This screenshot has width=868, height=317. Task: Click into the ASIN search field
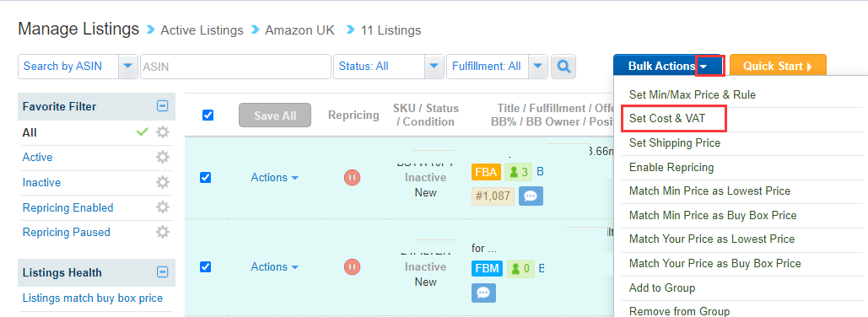tap(236, 67)
